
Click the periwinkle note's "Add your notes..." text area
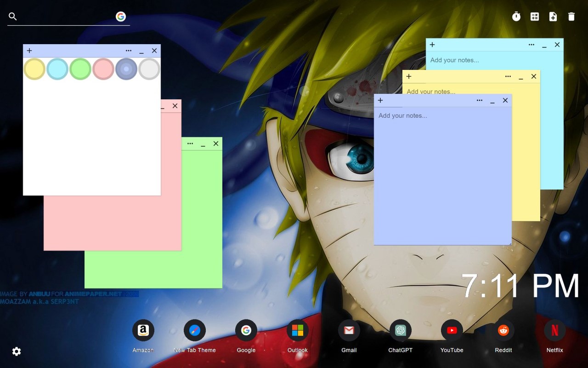coord(443,176)
